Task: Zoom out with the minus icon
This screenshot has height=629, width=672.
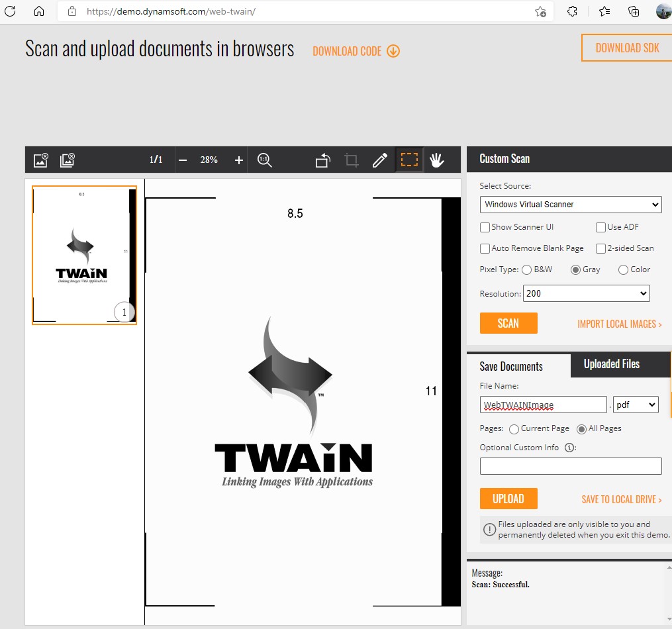Action: (x=183, y=160)
